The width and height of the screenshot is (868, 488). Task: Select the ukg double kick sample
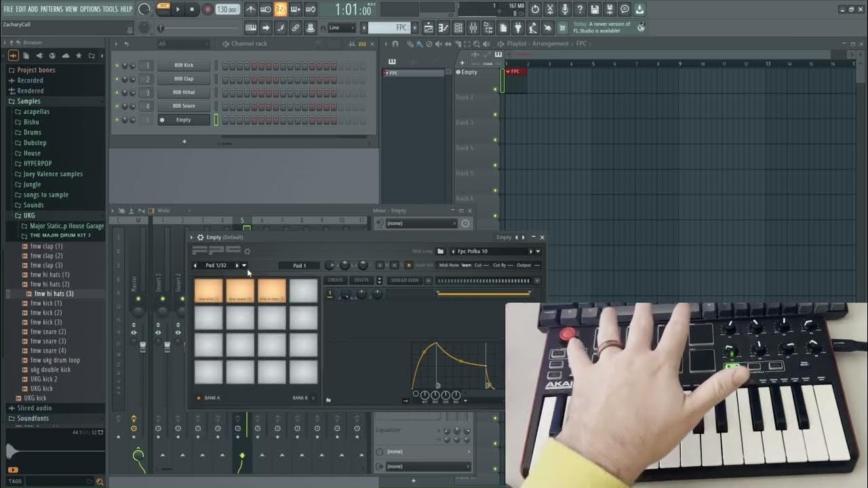coord(50,370)
